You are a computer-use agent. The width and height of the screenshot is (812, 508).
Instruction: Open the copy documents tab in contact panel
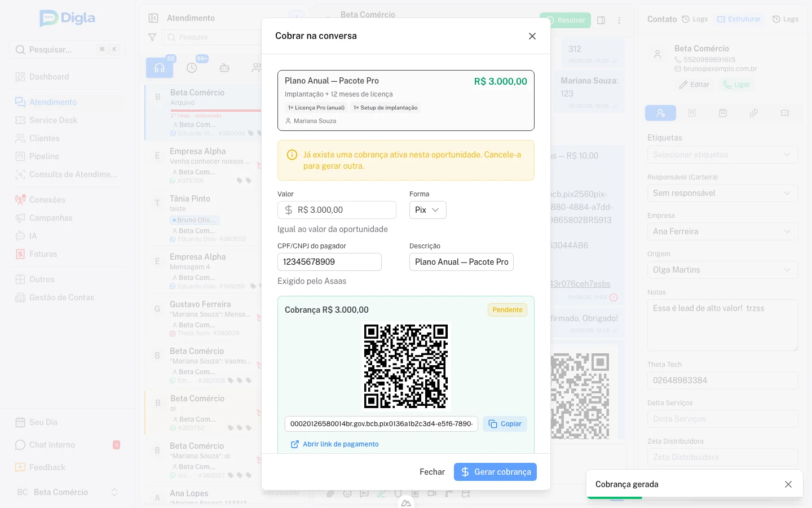click(x=754, y=113)
